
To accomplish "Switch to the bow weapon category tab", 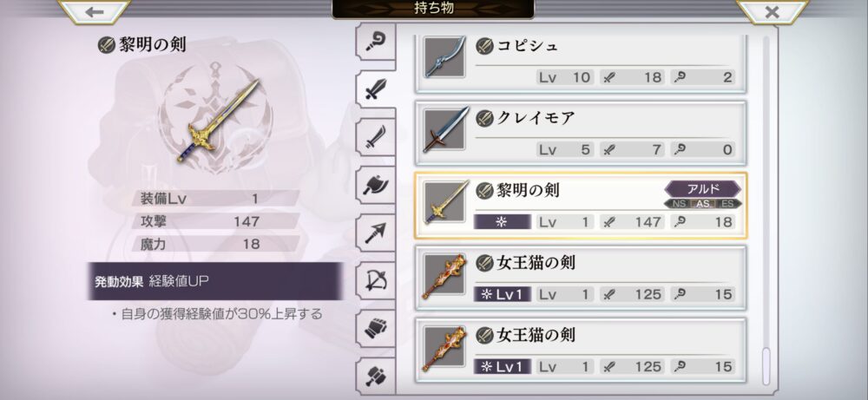I will 376,281.
